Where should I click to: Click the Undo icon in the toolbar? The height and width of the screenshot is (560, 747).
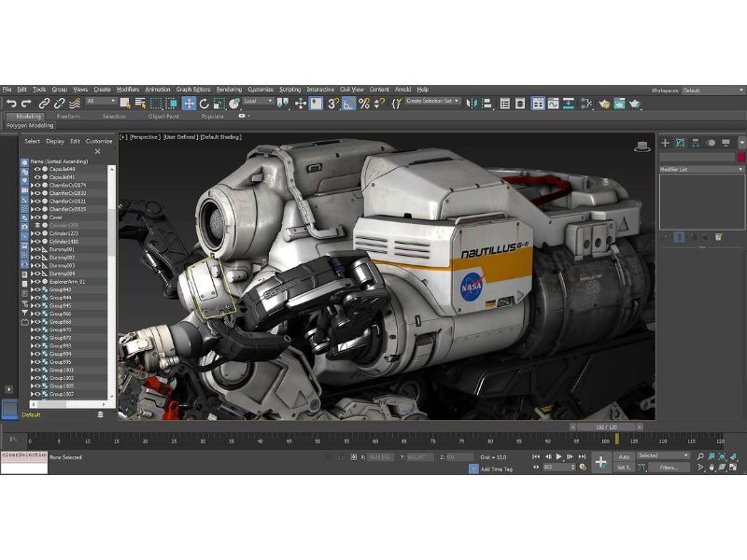11,100
